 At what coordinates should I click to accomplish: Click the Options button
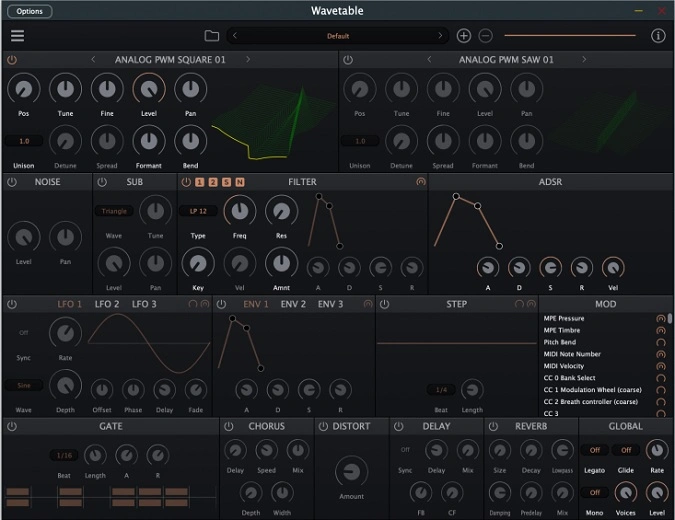tap(30, 11)
